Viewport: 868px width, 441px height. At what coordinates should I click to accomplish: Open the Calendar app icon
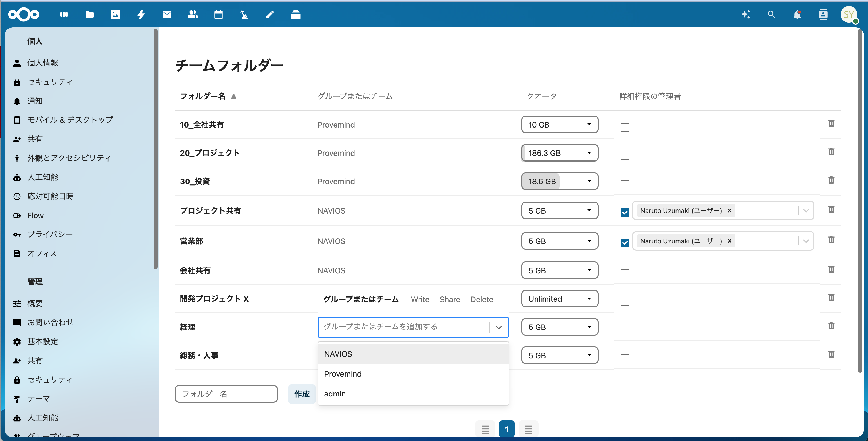(218, 14)
